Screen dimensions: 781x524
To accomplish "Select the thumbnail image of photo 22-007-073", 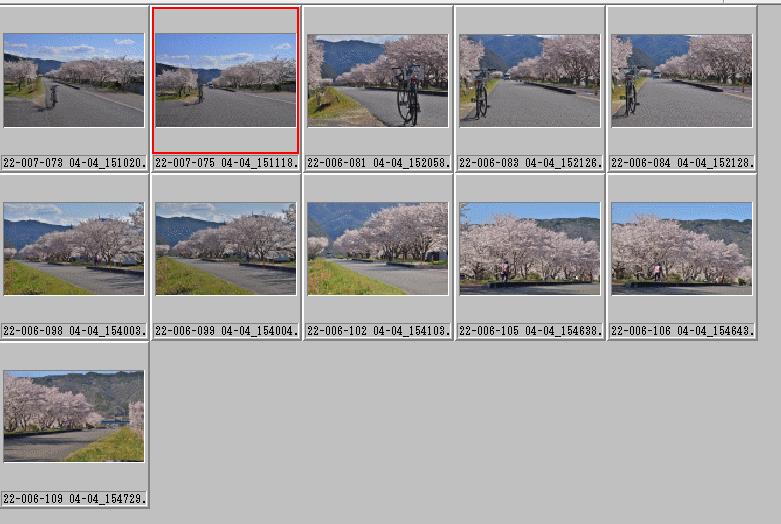I will pos(74,80).
